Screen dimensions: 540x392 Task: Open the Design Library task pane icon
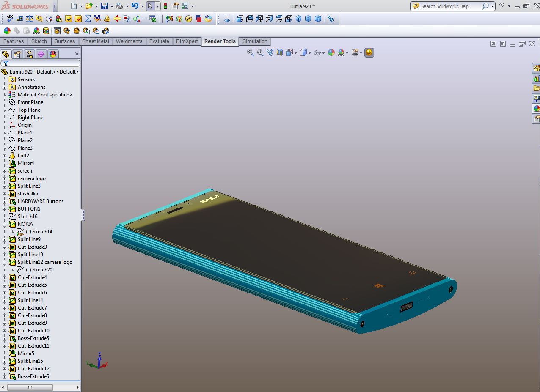(x=536, y=78)
